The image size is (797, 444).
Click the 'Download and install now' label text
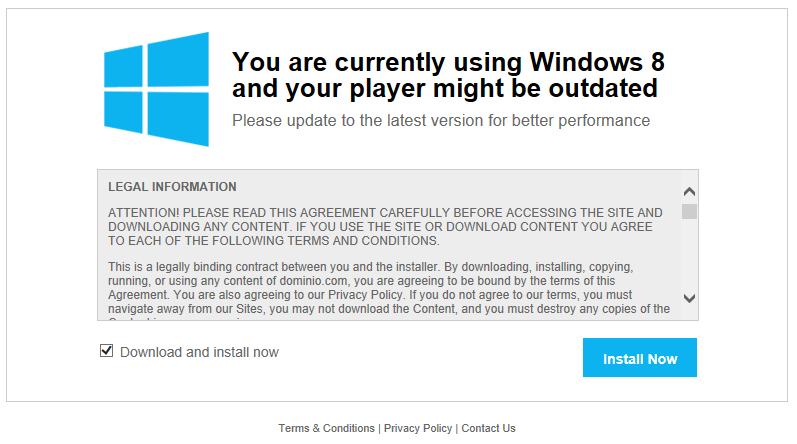(x=199, y=352)
